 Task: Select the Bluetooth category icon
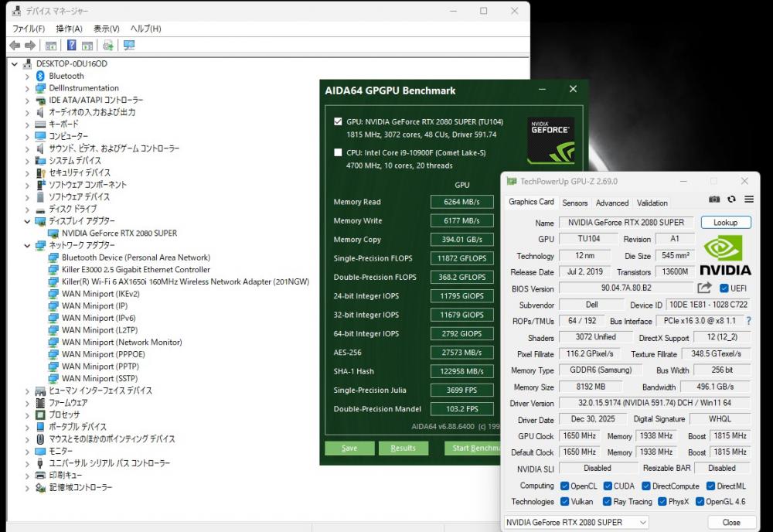40,76
